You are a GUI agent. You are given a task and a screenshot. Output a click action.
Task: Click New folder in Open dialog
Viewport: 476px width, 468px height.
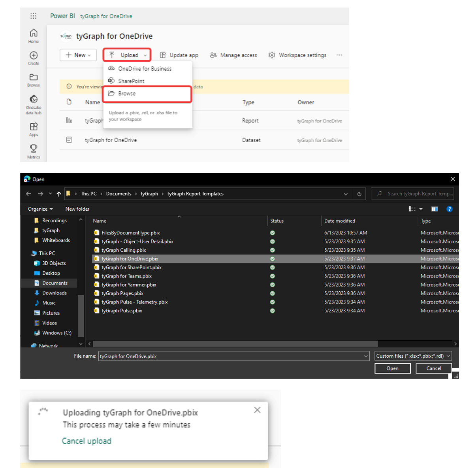pyautogui.click(x=77, y=209)
